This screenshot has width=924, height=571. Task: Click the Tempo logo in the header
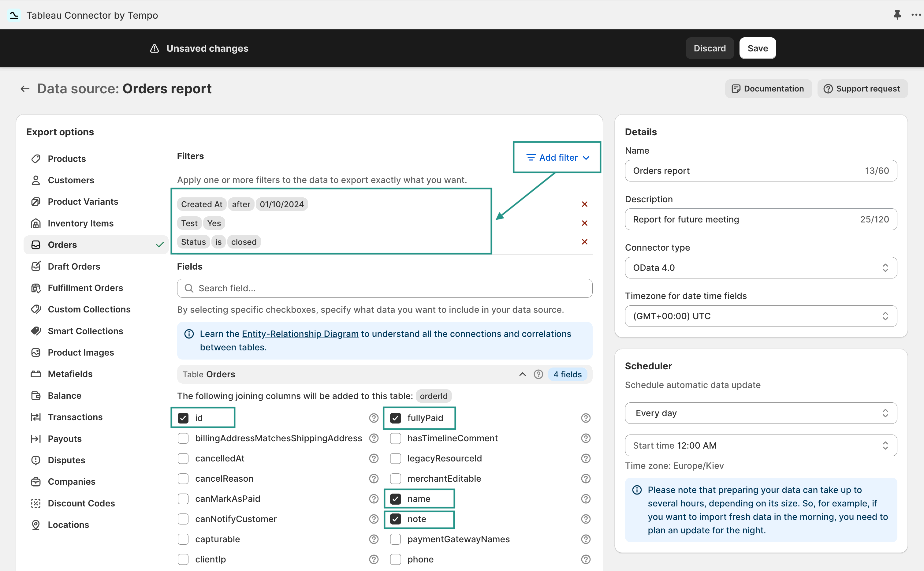pyautogui.click(x=14, y=15)
